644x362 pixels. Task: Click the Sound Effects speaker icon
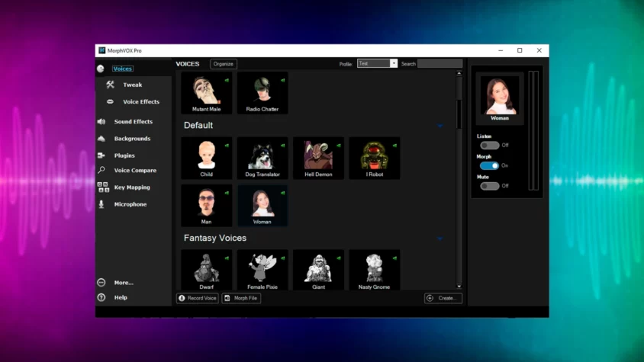[x=101, y=121]
